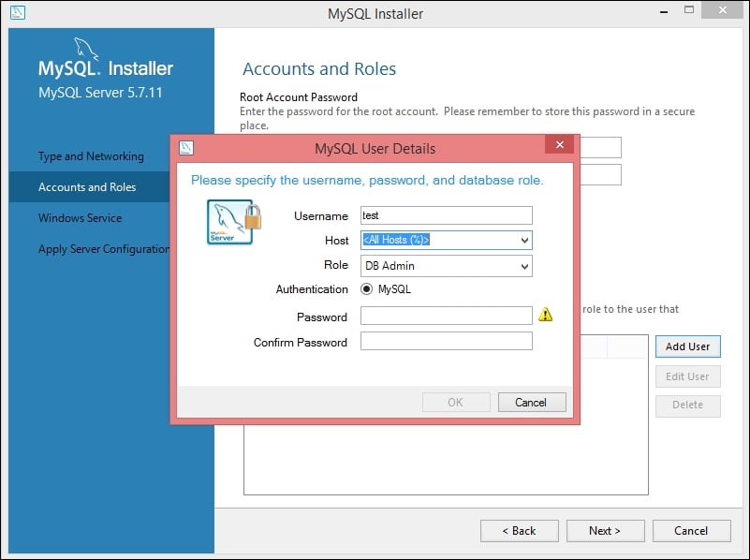Click the Root Account Password label
This screenshot has height=560, width=750.
tap(299, 97)
